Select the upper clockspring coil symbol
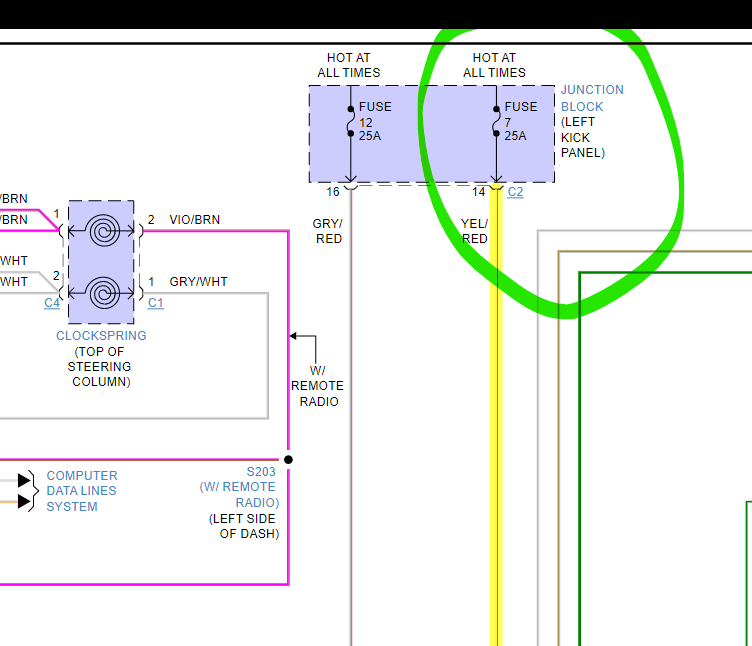Image resolution: width=752 pixels, height=646 pixels. click(x=101, y=232)
